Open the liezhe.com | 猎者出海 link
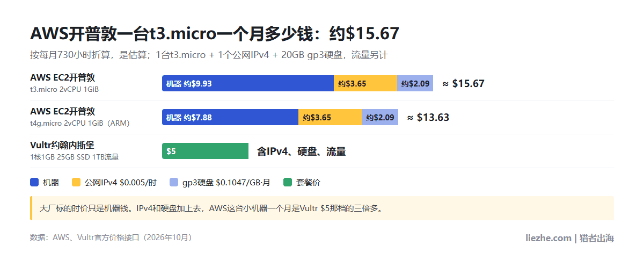 tap(569, 238)
